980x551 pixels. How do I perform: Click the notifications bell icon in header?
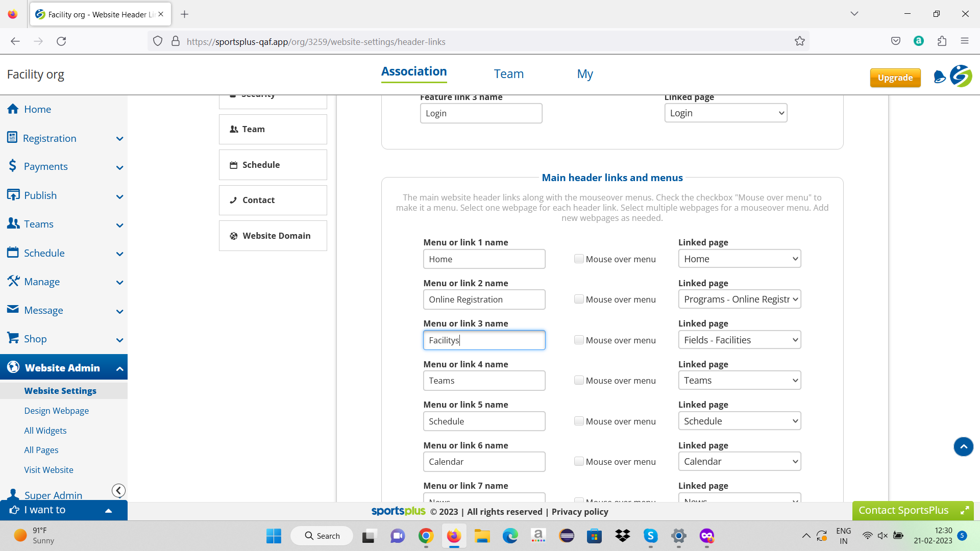(939, 78)
